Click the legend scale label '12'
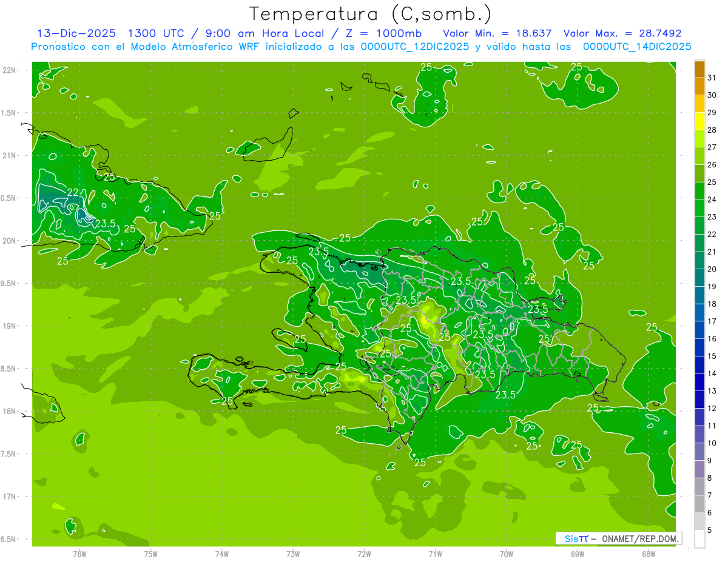728x562 pixels. [712, 408]
